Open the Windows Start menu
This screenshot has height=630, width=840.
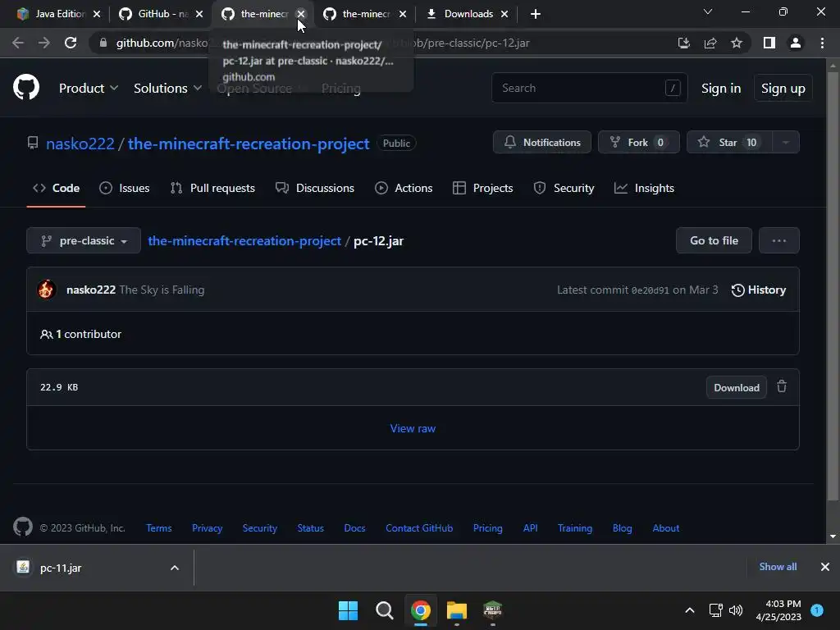coord(348,610)
